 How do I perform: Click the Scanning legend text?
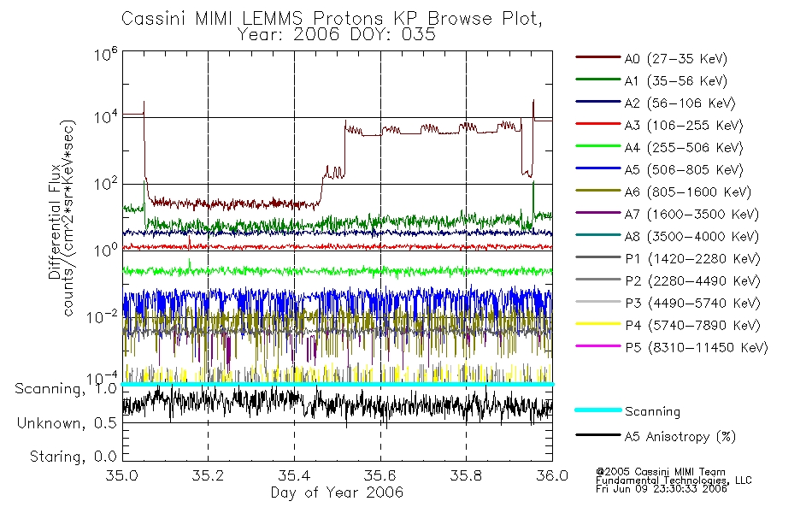[x=652, y=412]
